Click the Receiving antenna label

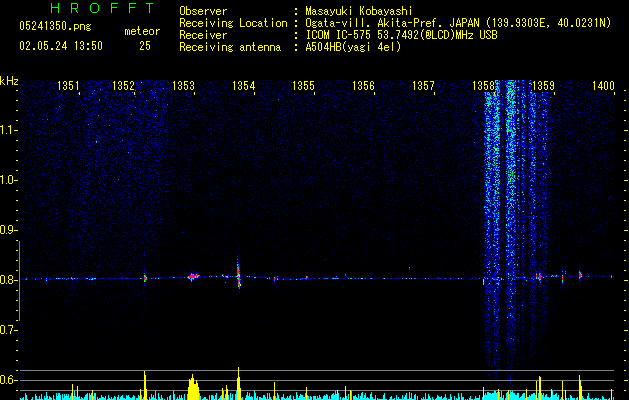(230, 47)
